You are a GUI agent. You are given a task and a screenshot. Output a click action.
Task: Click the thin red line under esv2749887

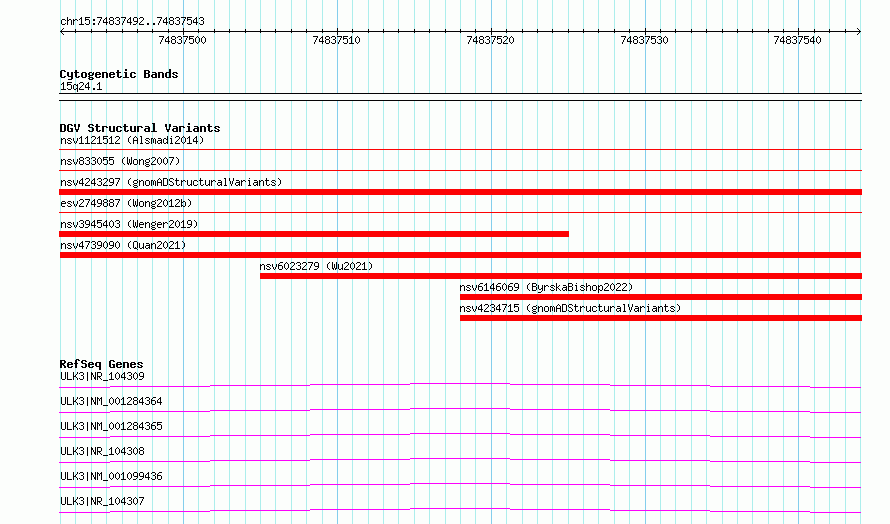tap(460, 213)
